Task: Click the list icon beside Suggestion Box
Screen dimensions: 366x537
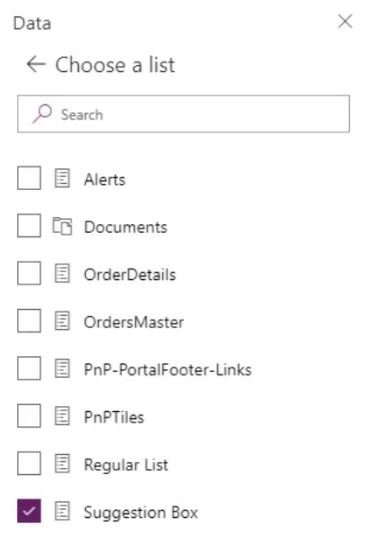Action: [62, 512]
